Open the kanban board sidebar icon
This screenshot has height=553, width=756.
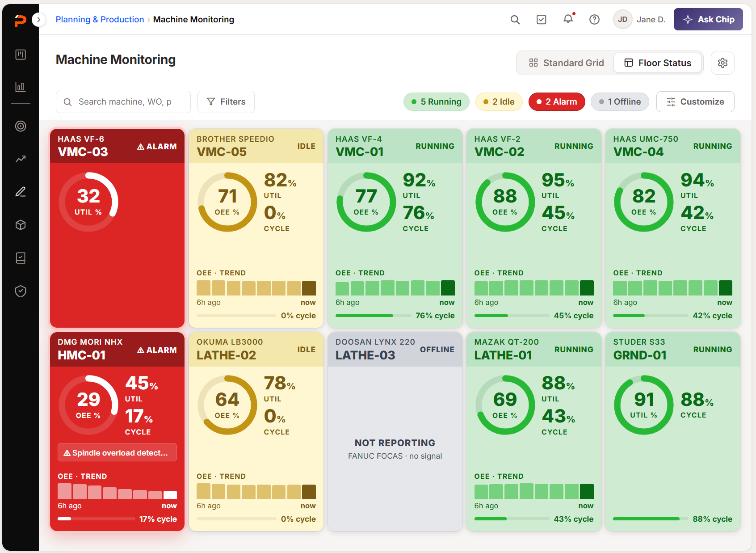pos(21,55)
